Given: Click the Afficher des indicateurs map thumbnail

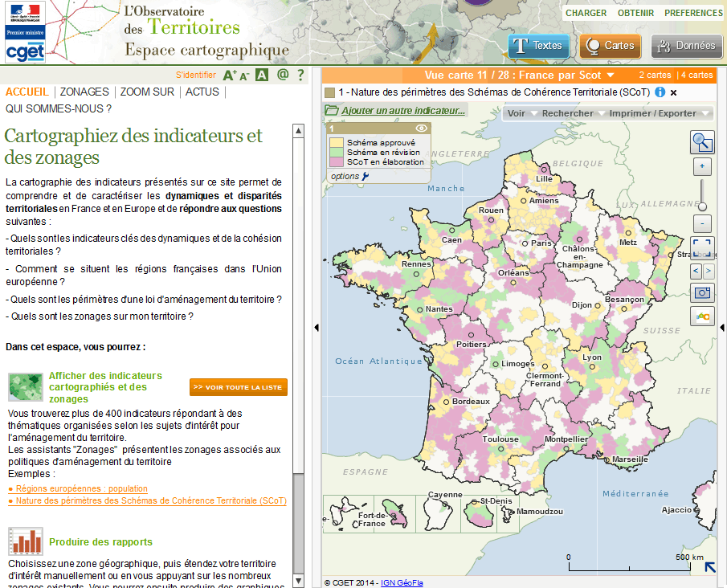Looking at the screenshot, I should click(x=26, y=387).
